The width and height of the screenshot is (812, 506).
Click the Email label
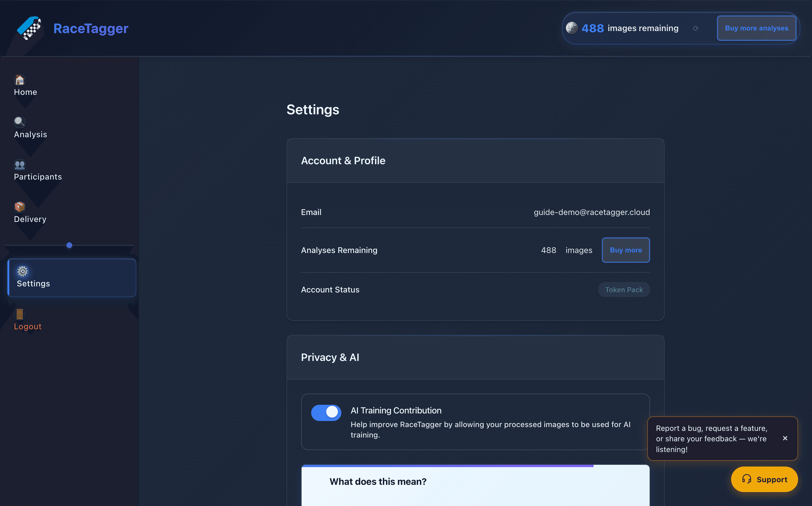(311, 212)
